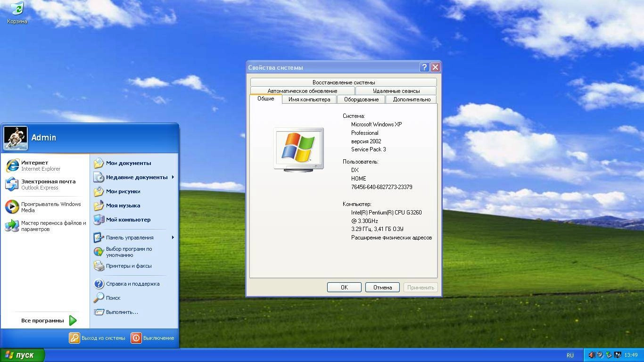The width and height of the screenshot is (644, 362).
Task: Click the RU language indicator
Action: tap(570, 355)
